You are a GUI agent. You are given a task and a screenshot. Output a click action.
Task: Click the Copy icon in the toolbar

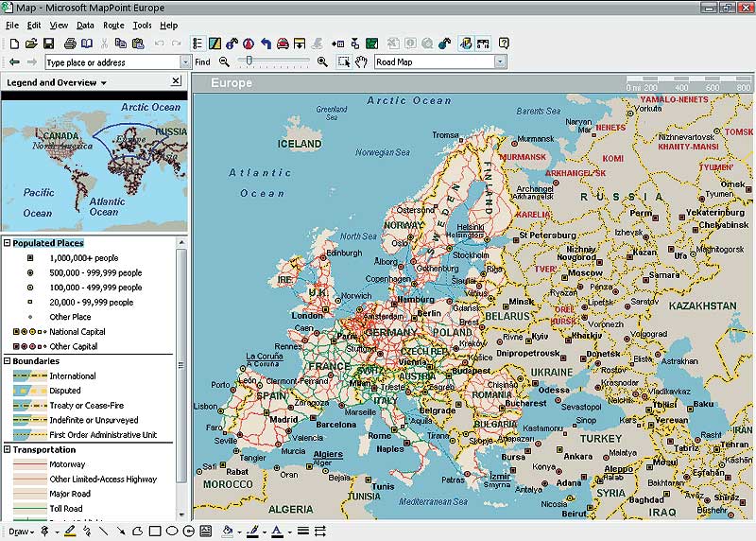(121, 44)
